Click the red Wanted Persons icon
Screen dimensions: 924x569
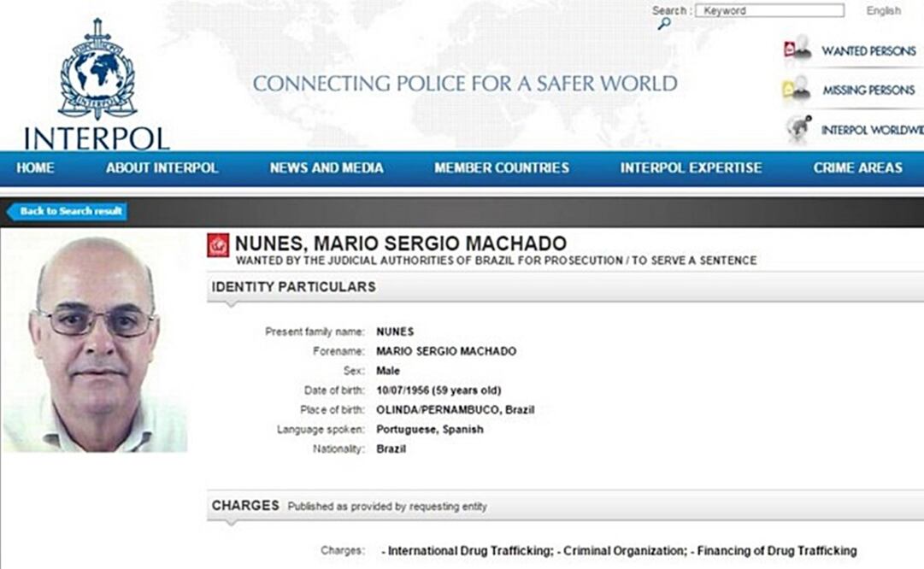pos(797,50)
